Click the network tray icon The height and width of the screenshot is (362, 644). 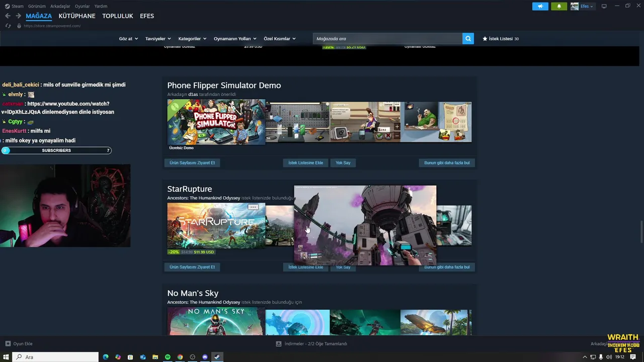[593, 357]
